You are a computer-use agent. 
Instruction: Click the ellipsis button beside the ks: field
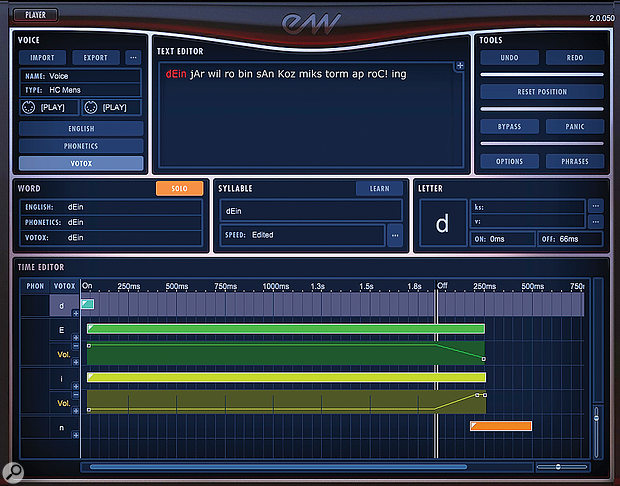[x=596, y=206]
